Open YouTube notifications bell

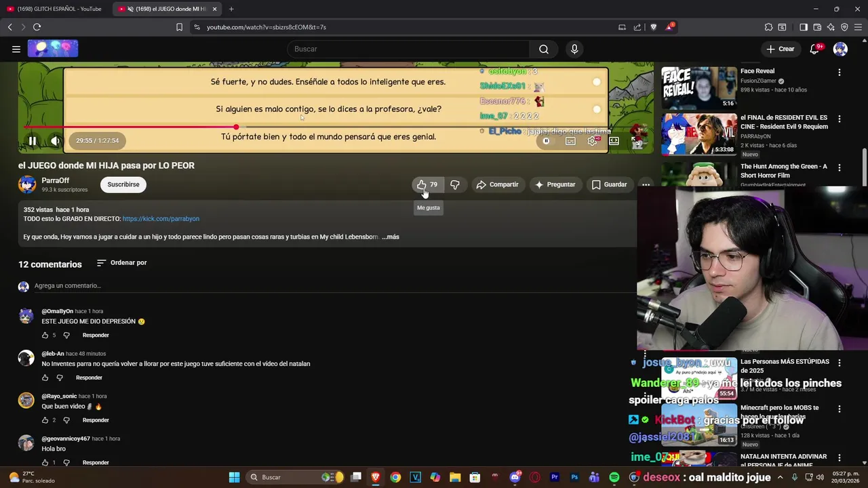tap(814, 49)
